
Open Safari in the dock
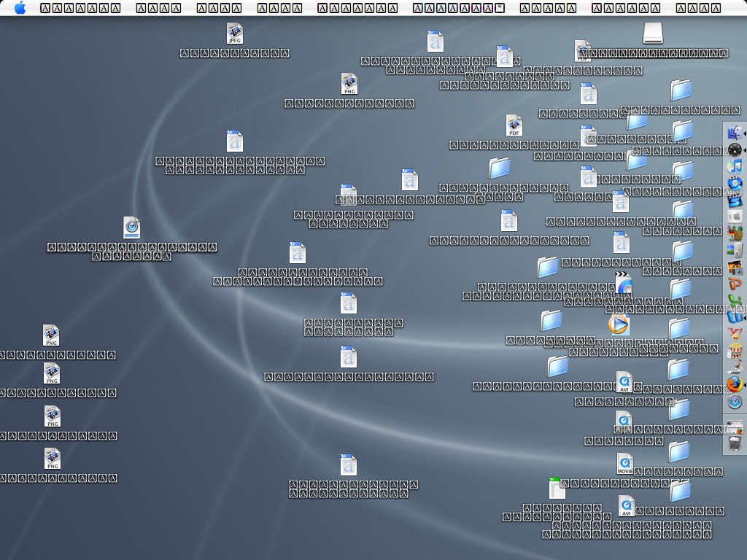pyautogui.click(x=735, y=402)
